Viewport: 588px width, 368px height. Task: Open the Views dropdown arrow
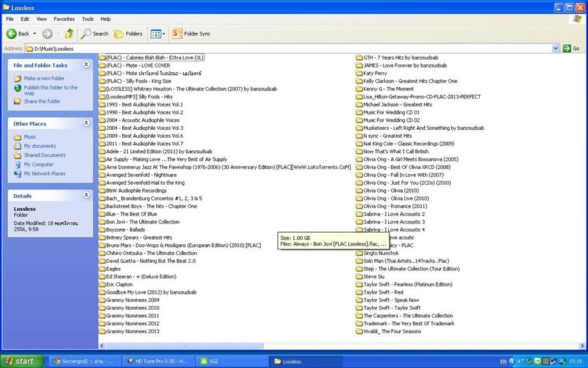164,34
